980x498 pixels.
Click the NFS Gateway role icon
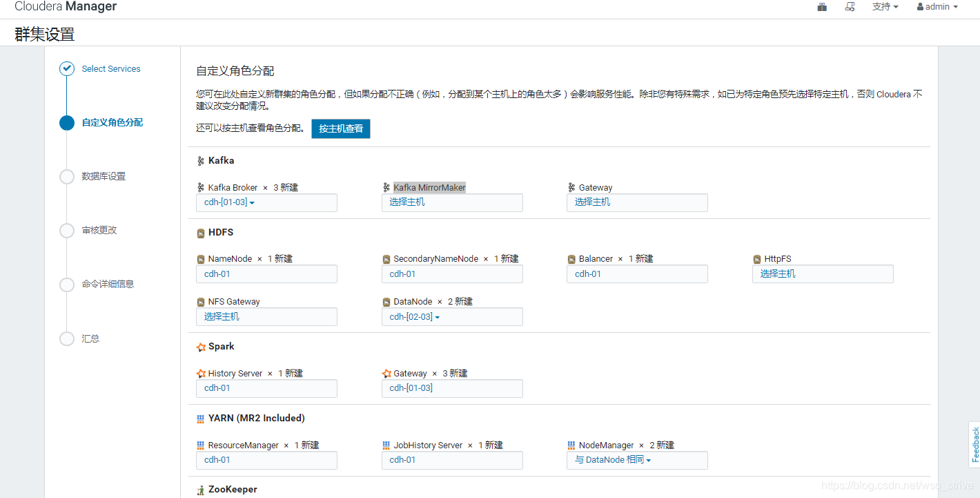point(201,303)
